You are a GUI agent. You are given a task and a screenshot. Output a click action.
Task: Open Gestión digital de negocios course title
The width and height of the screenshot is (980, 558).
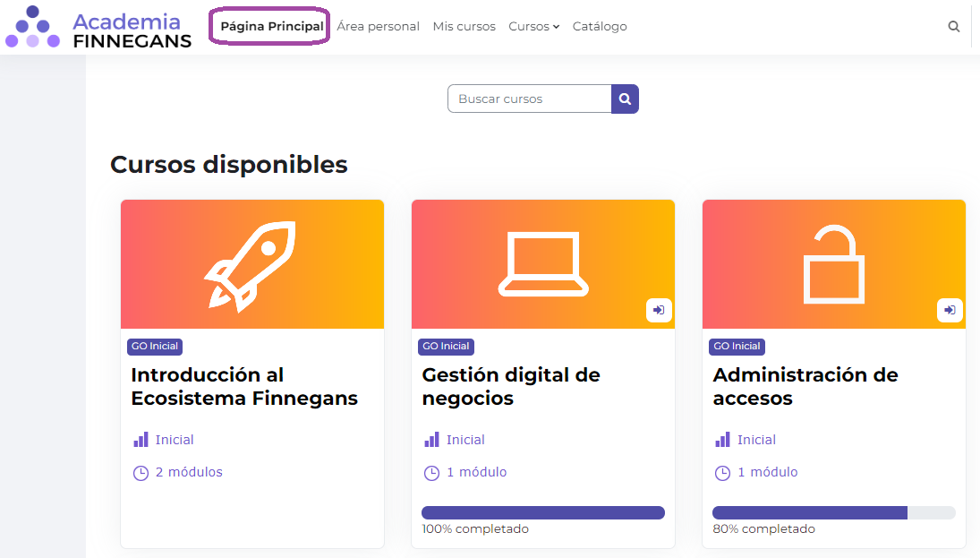pos(510,387)
